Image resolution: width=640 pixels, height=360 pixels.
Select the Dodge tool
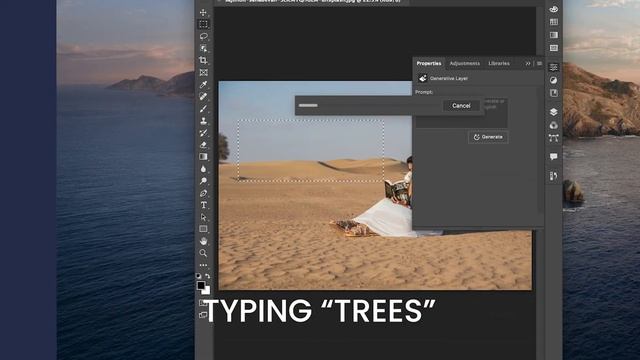click(x=203, y=181)
